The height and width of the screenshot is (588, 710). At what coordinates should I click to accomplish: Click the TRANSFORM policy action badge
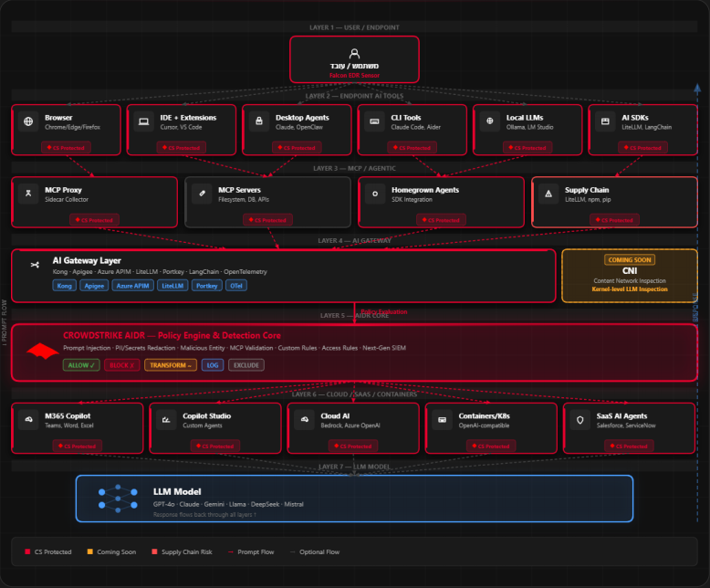tap(171, 365)
